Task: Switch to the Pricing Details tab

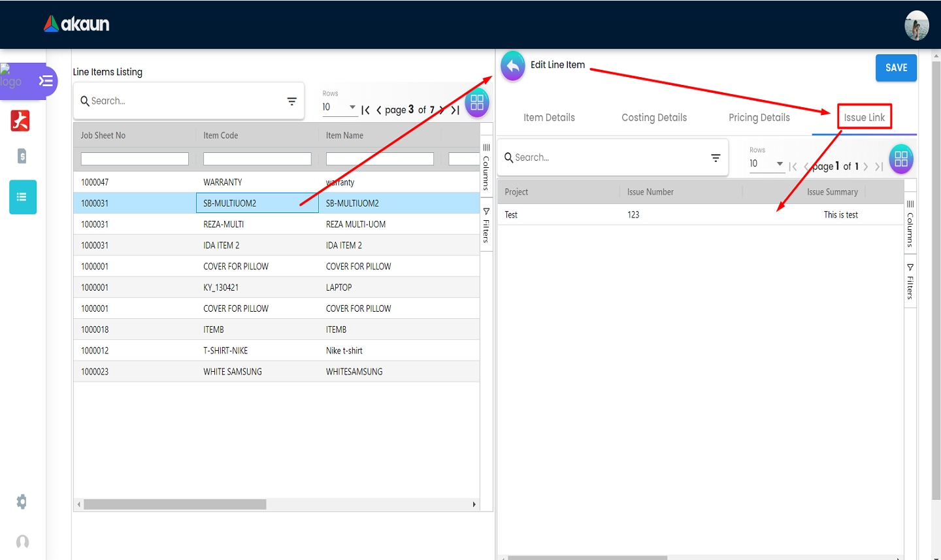Action: point(759,118)
